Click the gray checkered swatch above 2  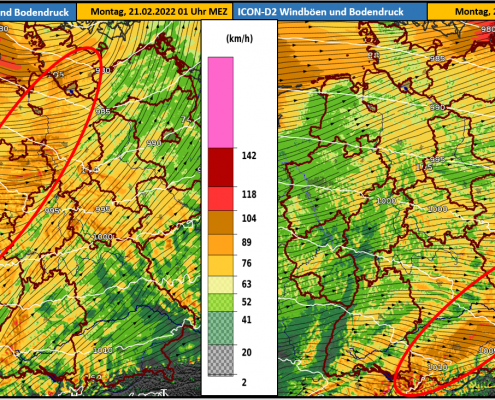tap(221, 360)
